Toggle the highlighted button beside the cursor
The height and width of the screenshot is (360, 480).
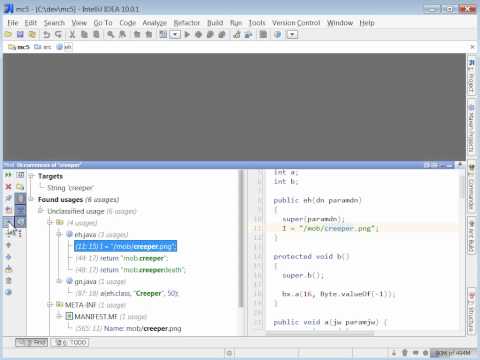point(8,222)
